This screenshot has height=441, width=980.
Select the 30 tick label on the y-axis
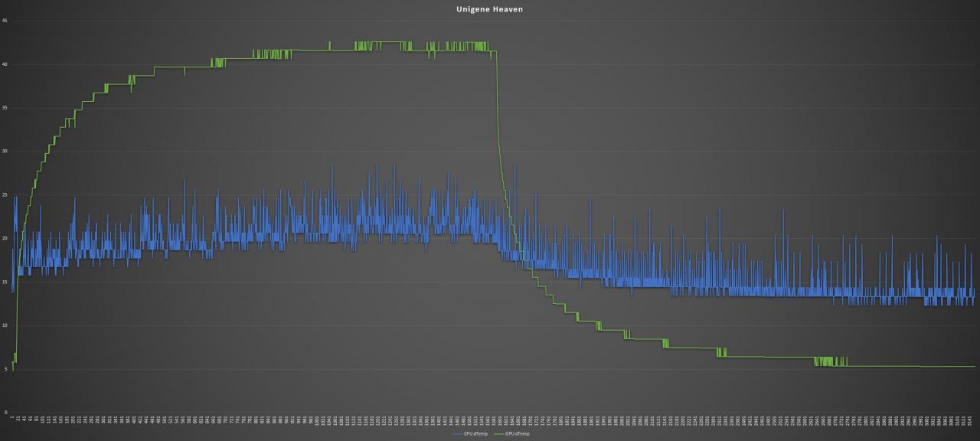click(5, 152)
